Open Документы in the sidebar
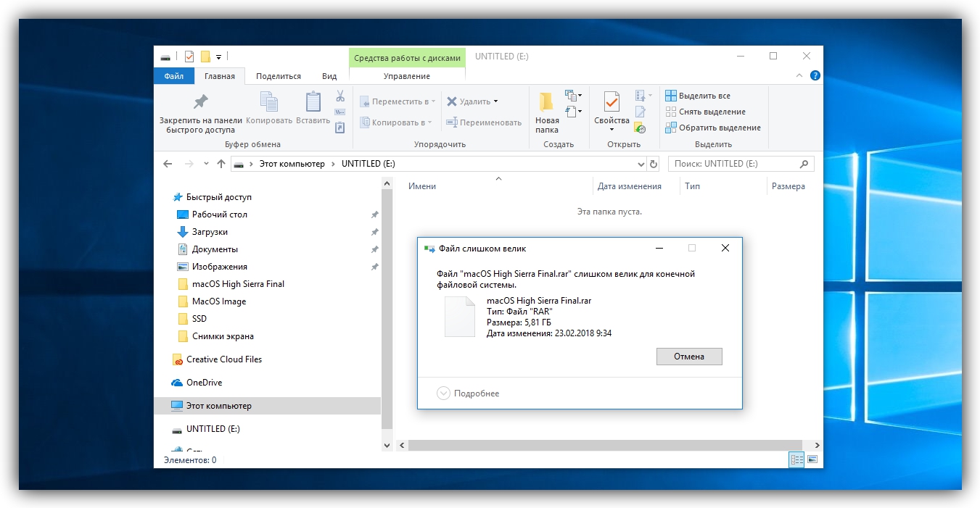This screenshot has height=508, width=980. coord(215,249)
